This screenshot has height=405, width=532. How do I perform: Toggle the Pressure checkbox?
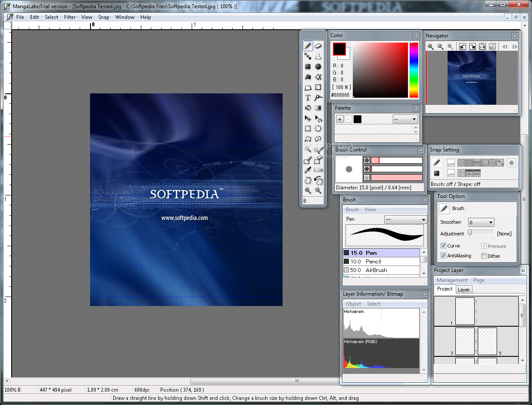coord(484,246)
